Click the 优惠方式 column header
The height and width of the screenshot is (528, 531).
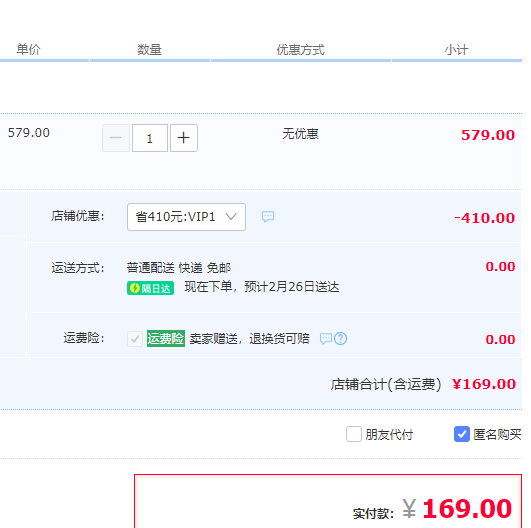[x=301, y=50]
